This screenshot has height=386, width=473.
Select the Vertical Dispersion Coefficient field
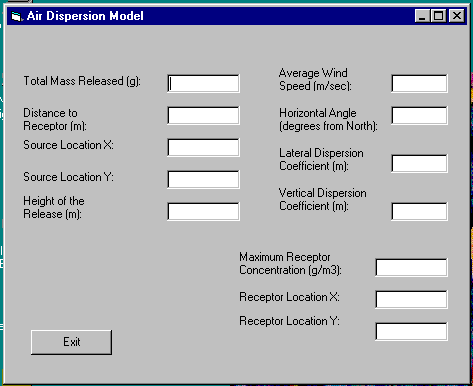419,211
